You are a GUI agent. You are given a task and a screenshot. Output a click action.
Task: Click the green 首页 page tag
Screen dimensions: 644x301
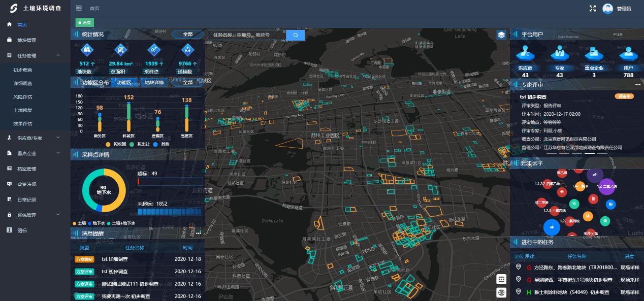[85, 22]
